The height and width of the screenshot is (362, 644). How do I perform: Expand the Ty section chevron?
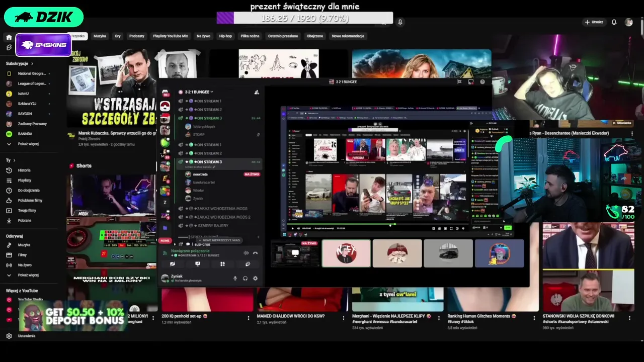[13, 160]
